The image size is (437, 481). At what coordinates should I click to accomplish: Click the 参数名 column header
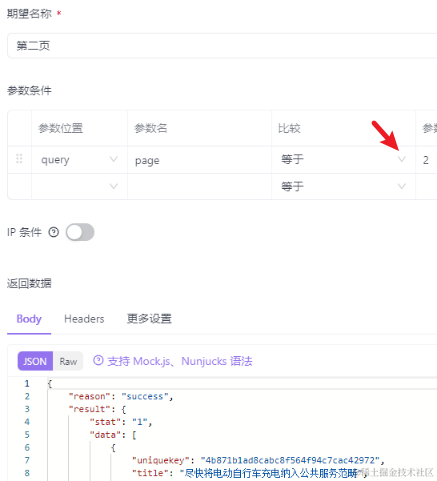pos(151,128)
